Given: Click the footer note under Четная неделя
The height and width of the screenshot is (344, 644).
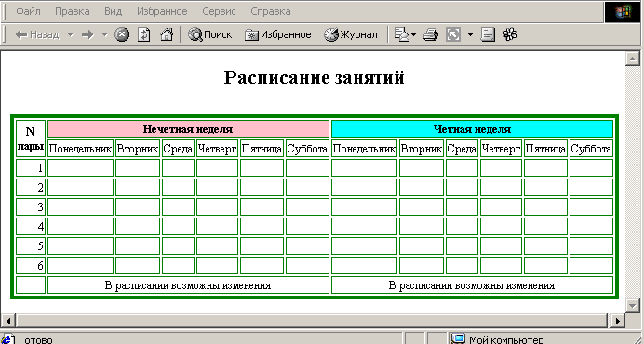Looking at the screenshot, I should point(472,285).
